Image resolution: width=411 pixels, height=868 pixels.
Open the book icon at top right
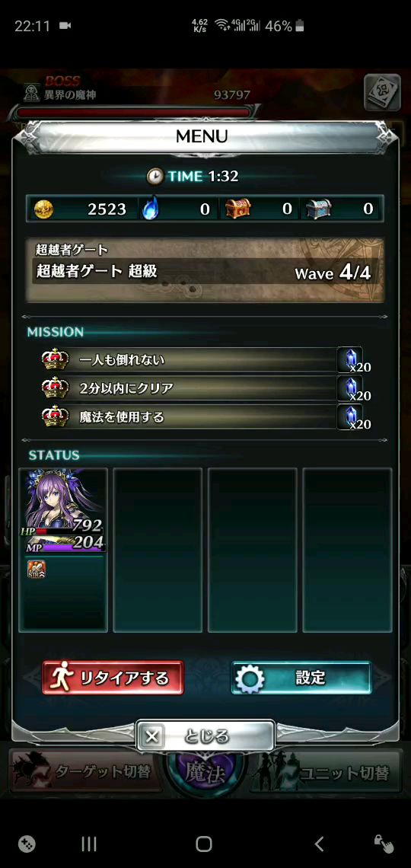coord(382,92)
